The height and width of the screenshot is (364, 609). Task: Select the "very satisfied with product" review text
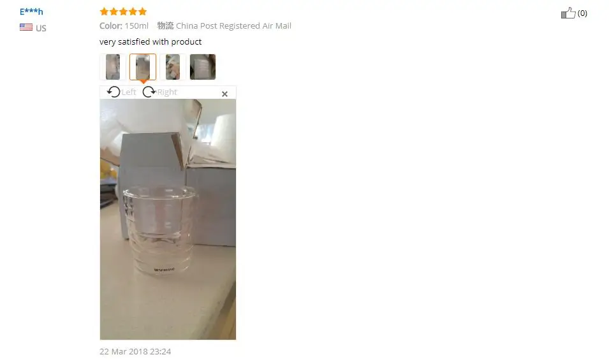pos(150,41)
